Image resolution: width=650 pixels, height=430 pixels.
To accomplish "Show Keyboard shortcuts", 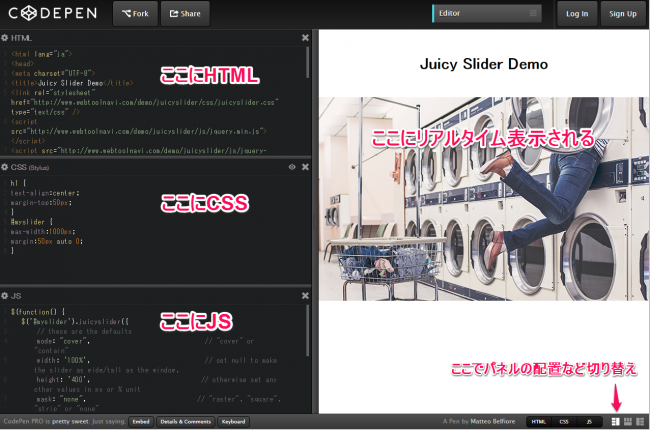I will (233, 422).
